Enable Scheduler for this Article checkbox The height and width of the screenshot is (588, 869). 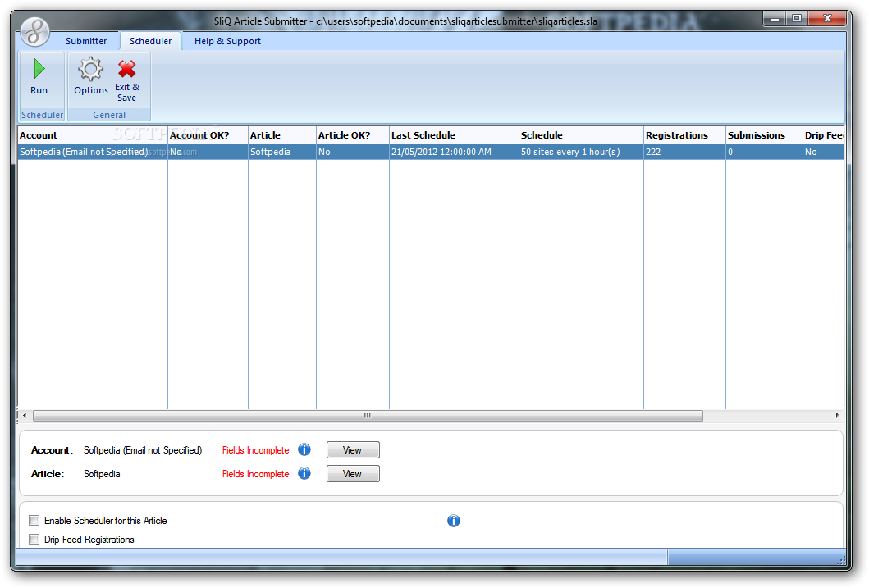34,521
